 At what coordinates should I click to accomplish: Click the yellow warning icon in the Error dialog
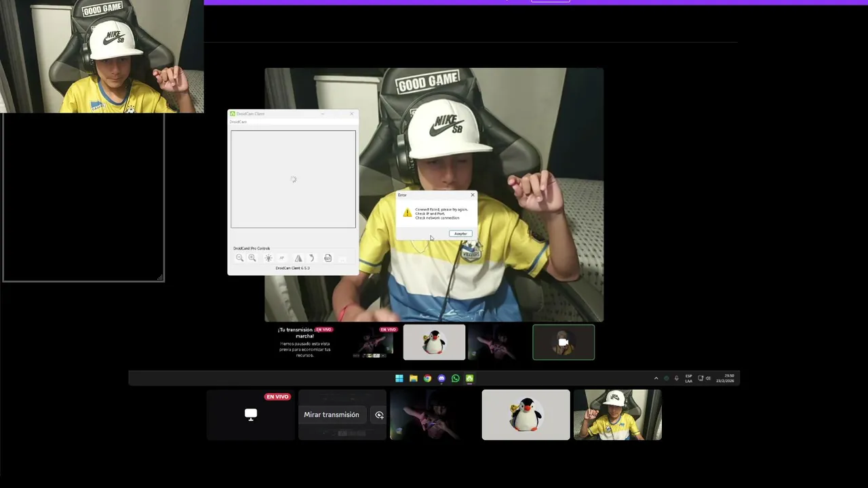click(407, 213)
